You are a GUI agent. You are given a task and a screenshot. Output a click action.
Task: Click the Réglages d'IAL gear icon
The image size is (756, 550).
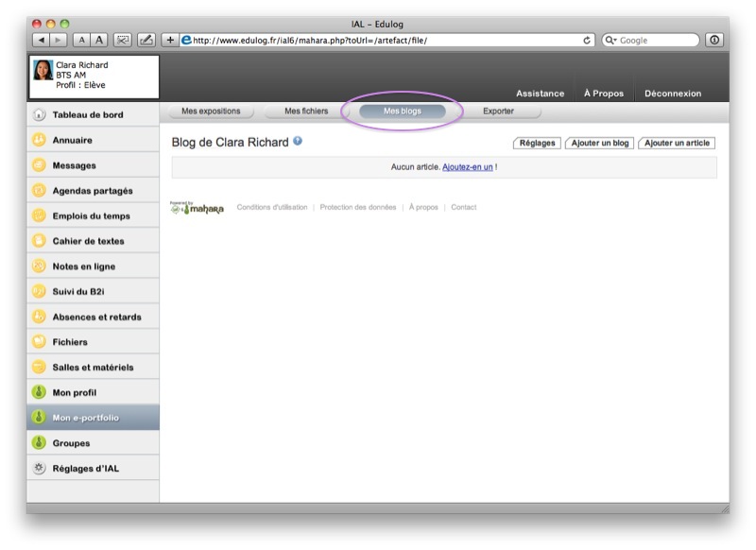coord(39,469)
